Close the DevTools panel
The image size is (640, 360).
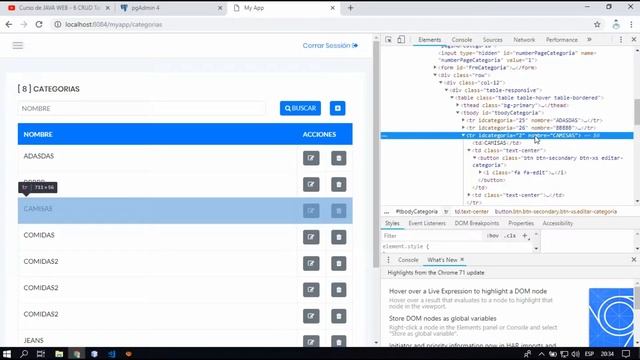tap(633, 40)
